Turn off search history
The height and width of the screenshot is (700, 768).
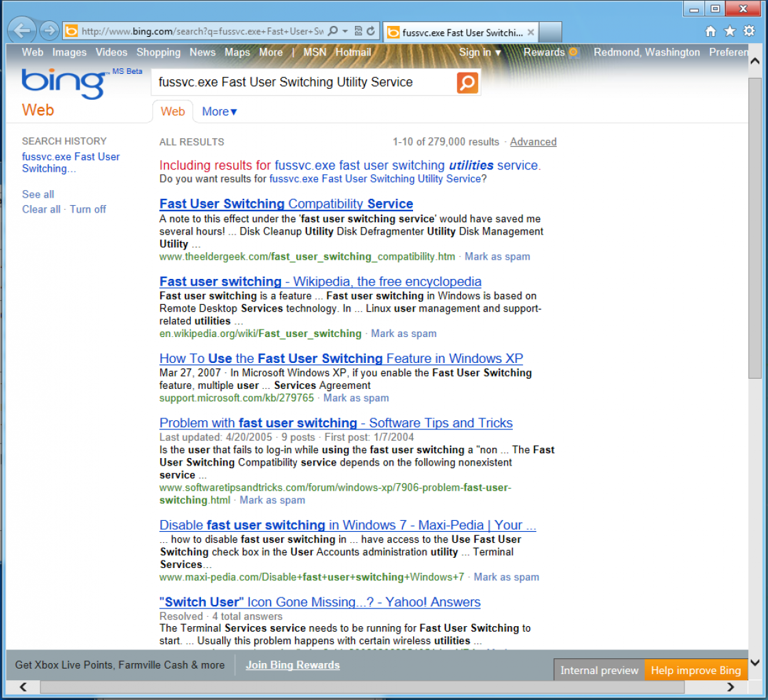pyautogui.click(x=88, y=209)
